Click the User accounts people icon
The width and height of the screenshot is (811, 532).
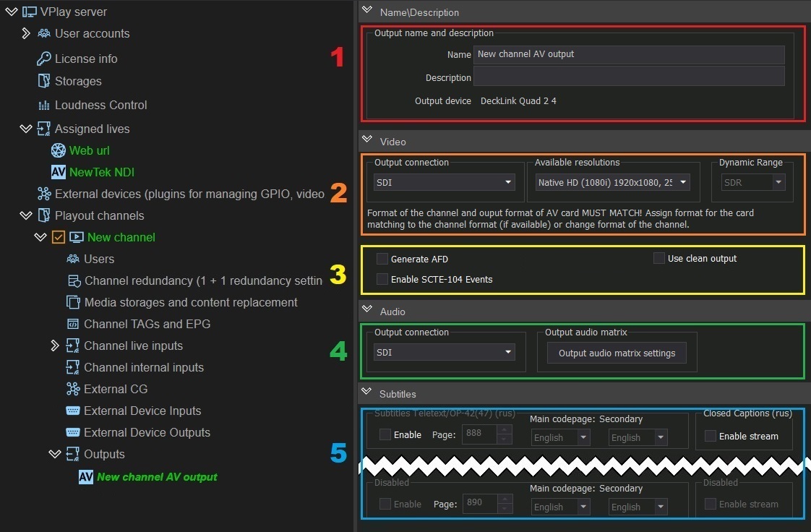[44, 33]
